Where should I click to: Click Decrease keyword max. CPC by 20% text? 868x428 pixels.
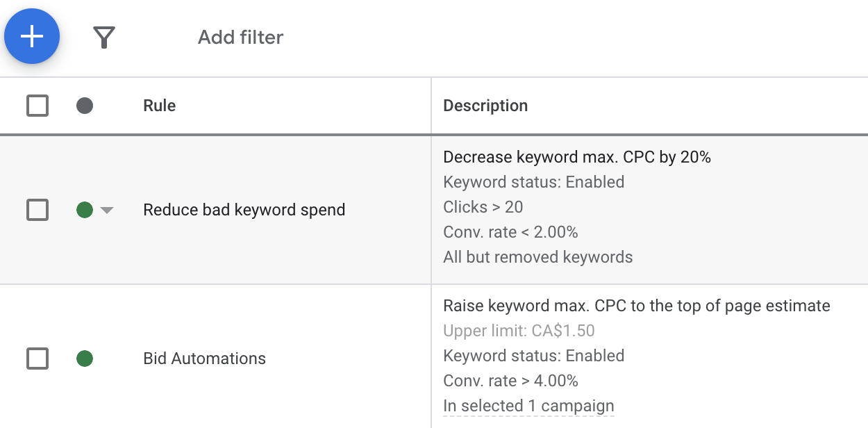(x=577, y=157)
